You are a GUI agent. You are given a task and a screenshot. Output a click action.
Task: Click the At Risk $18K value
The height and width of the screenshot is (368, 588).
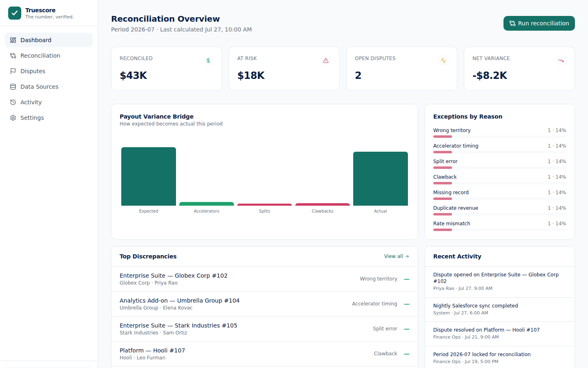click(x=251, y=76)
